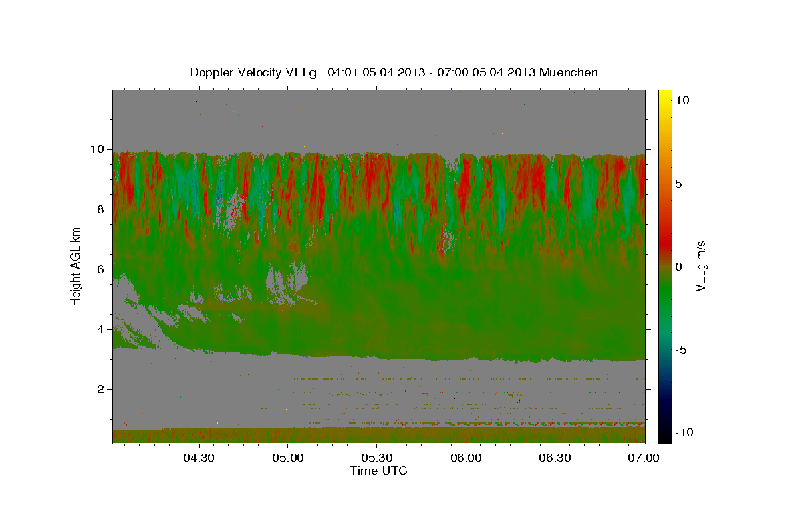Click the '04:30' time axis label
The height and width of the screenshot is (532, 798).
[x=198, y=458]
